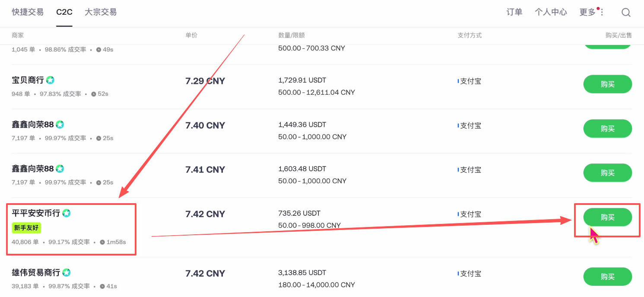Open the 大宗交易 tab

[x=101, y=12]
